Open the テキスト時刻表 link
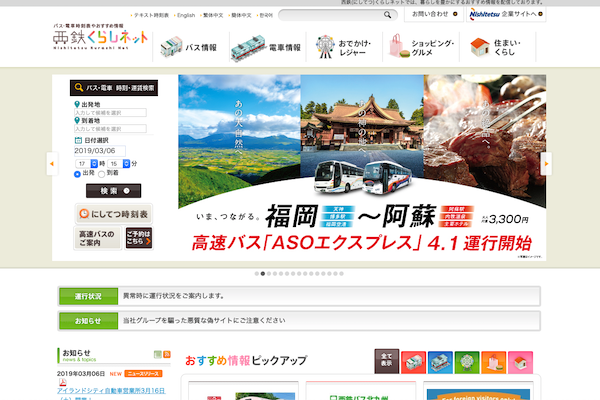The height and width of the screenshot is (400, 600). [151, 15]
